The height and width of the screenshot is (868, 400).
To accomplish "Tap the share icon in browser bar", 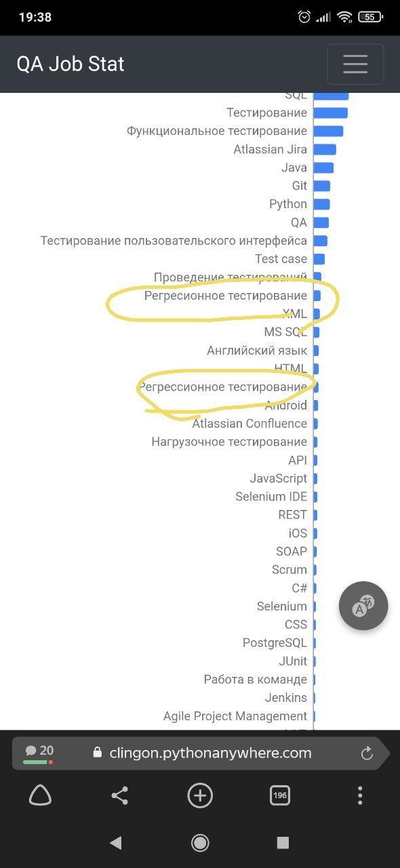I will [x=120, y=795].
